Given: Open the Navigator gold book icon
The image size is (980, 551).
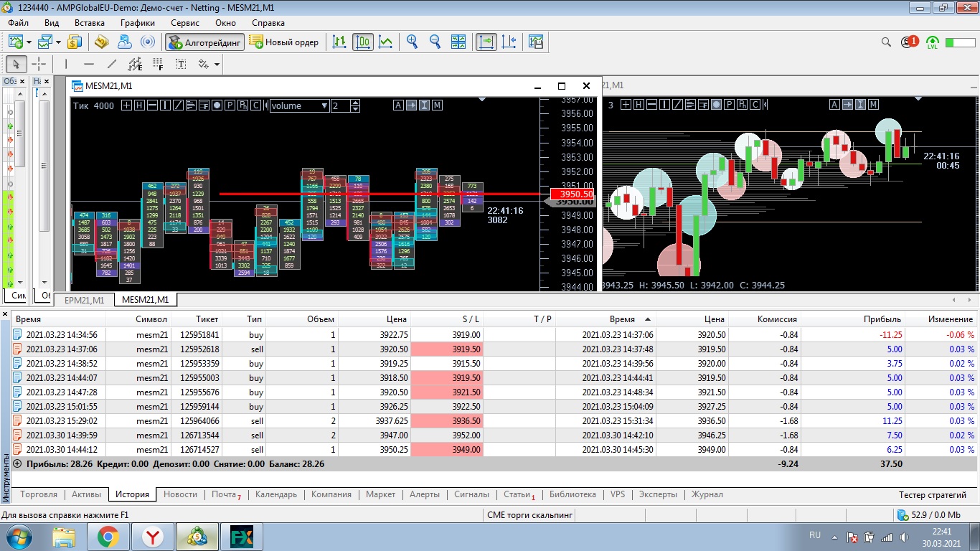Looking at the screenshot, I should point(101,42).
